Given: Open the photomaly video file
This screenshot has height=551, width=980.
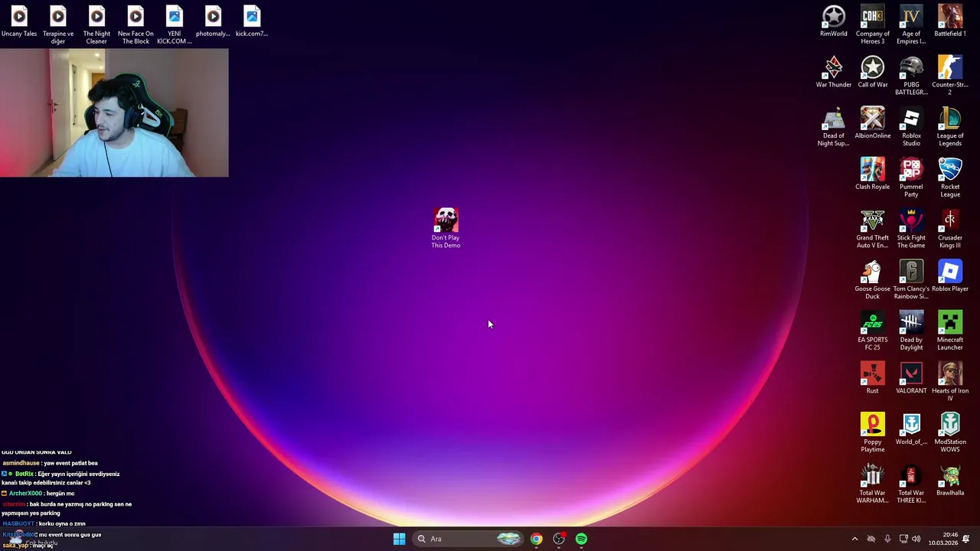Looking at the screenshot, I should pos(213,21).
